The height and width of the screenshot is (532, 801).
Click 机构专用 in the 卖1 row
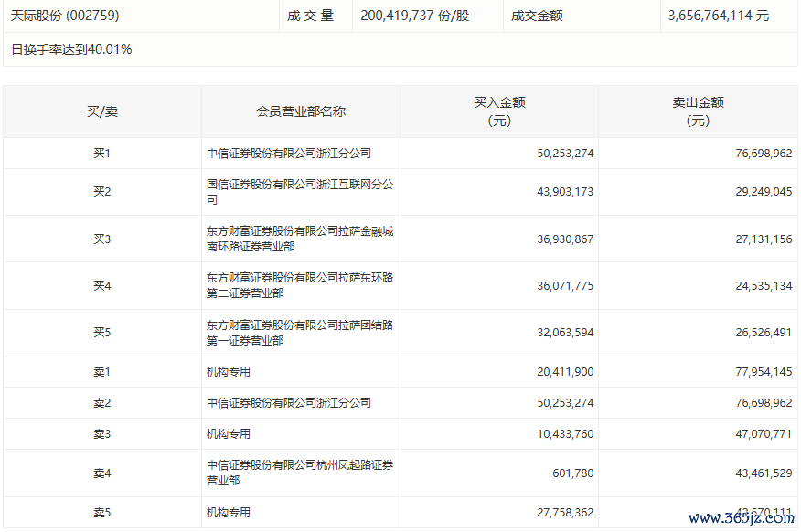[x=229, y=372]
